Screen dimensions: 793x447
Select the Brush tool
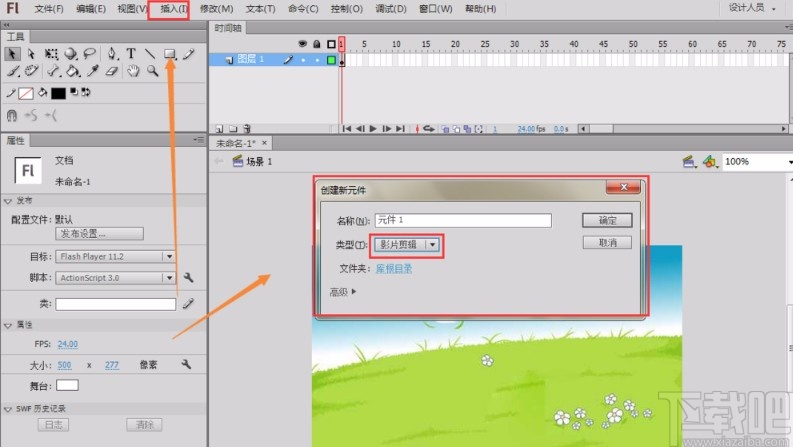click(x=13, y=71)
